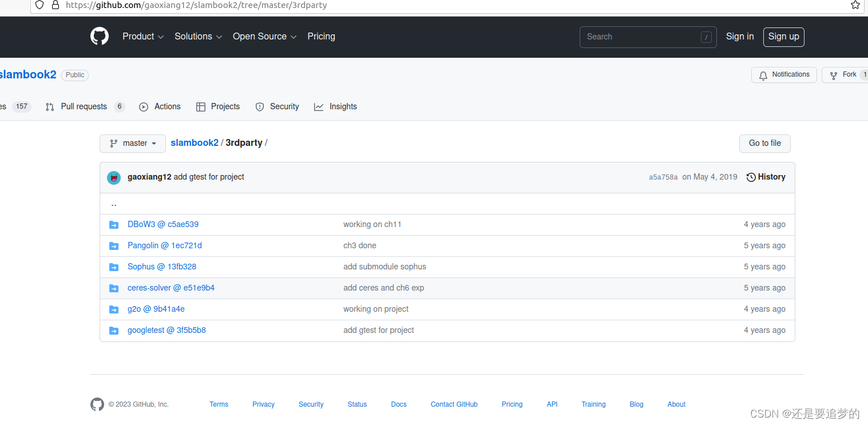868x425 pixels.
Task: Click the googletest submodule folder icon
Action: click(x=114, y=331)
